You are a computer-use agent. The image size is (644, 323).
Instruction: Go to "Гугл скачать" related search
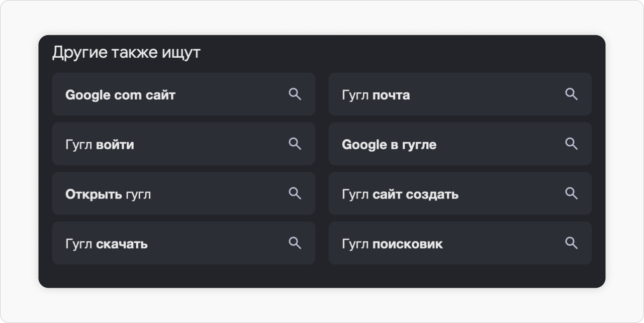183,243
